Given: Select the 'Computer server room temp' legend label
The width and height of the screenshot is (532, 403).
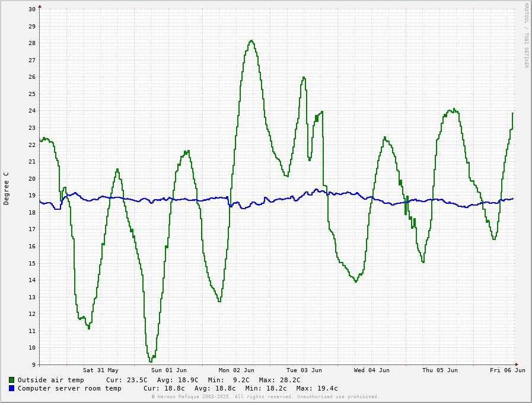Looking at the screenshot, I should click(x=69, y=388).
